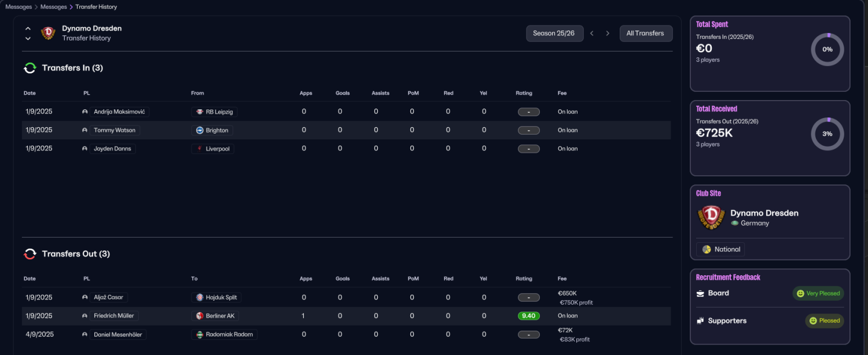Click the Supporters Pleased badge
The image size is (868, 355).
click(x=825, y=320)
